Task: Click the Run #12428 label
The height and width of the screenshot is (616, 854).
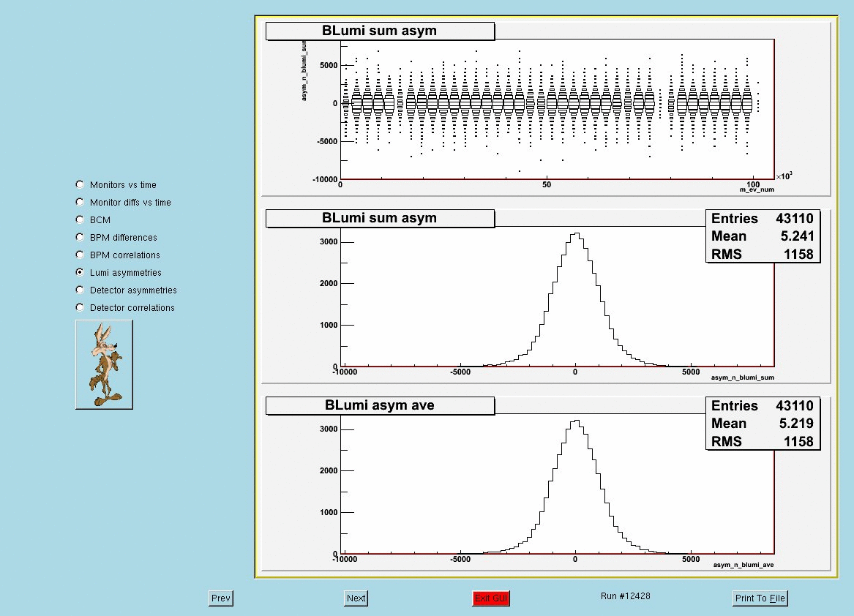Action: (625, 596)
